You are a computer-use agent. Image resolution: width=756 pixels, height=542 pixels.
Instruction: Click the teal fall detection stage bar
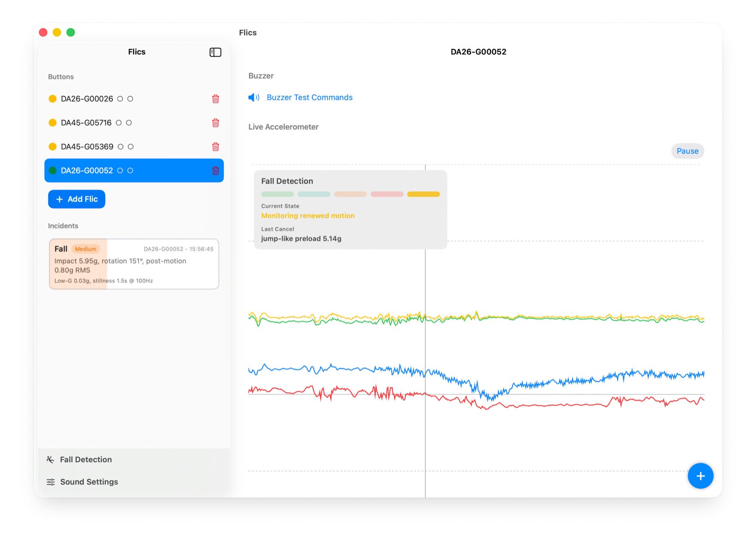[x=314, y=194]
